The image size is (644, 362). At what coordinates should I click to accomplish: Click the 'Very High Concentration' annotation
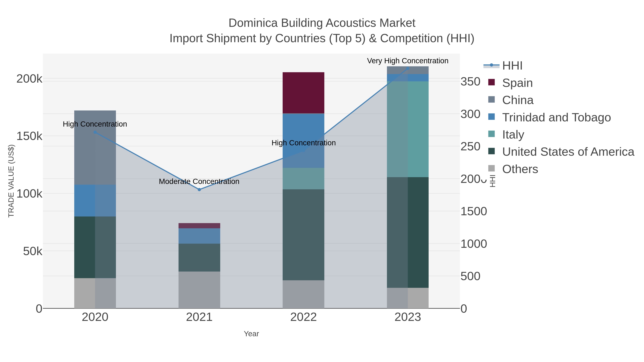pyautogui.click(x=408, y=61)
